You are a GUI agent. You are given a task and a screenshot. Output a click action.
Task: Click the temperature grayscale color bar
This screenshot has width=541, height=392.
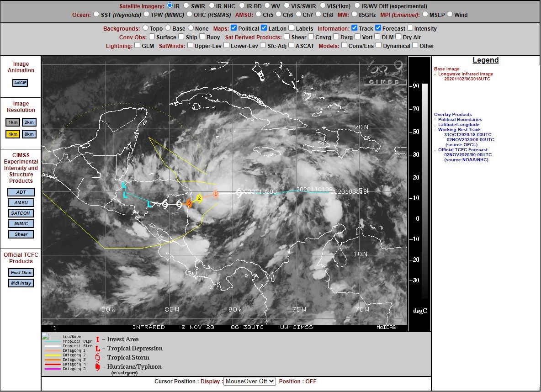[425, 191]
